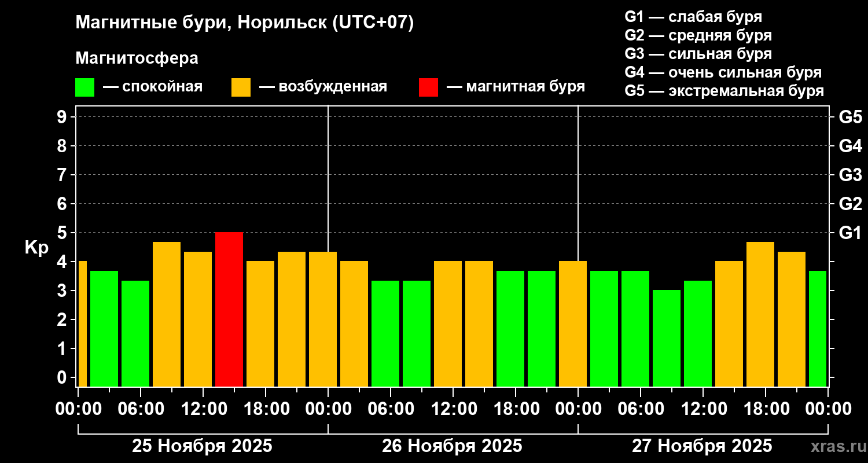Click the 'G1 — слабая буря' legend line

(x=693, y=17)
